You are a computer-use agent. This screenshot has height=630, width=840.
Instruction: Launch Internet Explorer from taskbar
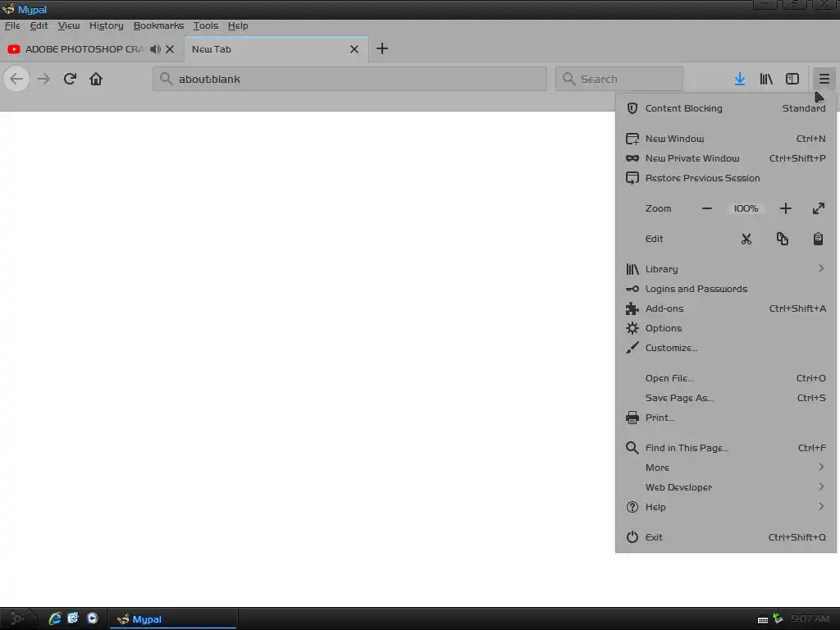pyautogui.click(x=55, y=619)
